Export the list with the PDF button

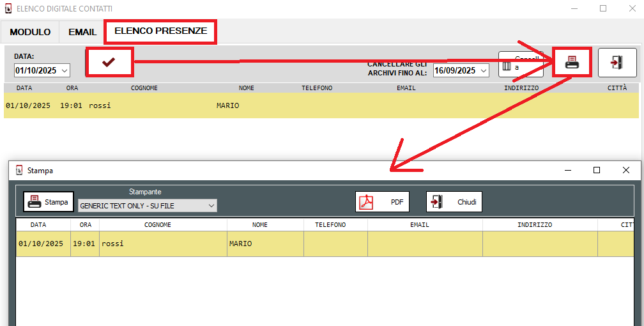382,202
